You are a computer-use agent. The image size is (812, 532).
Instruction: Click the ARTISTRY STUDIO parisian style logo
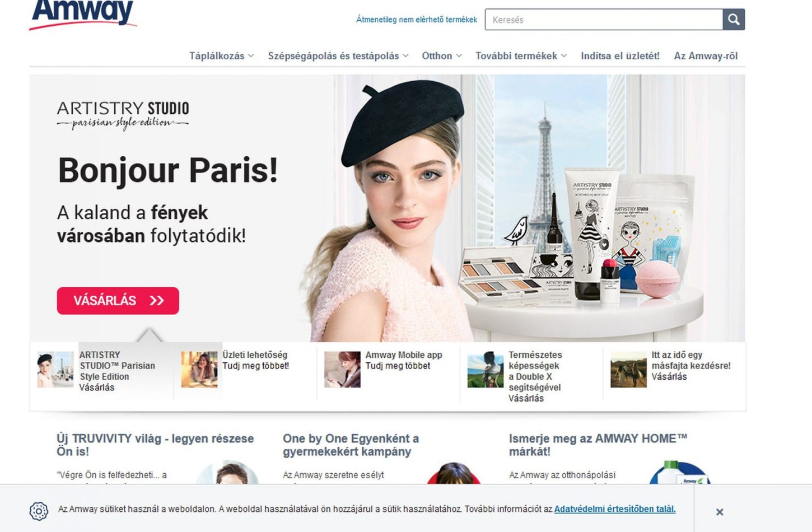click(123, 115)
